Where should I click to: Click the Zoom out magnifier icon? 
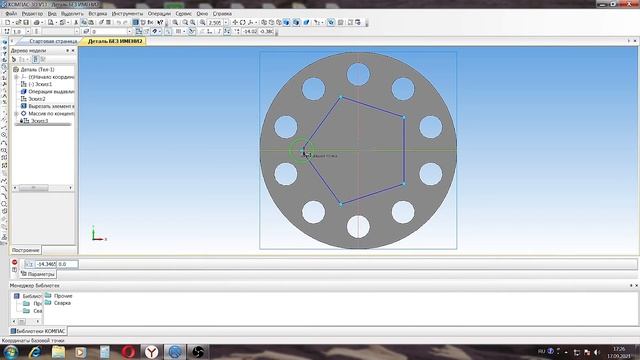193,22
